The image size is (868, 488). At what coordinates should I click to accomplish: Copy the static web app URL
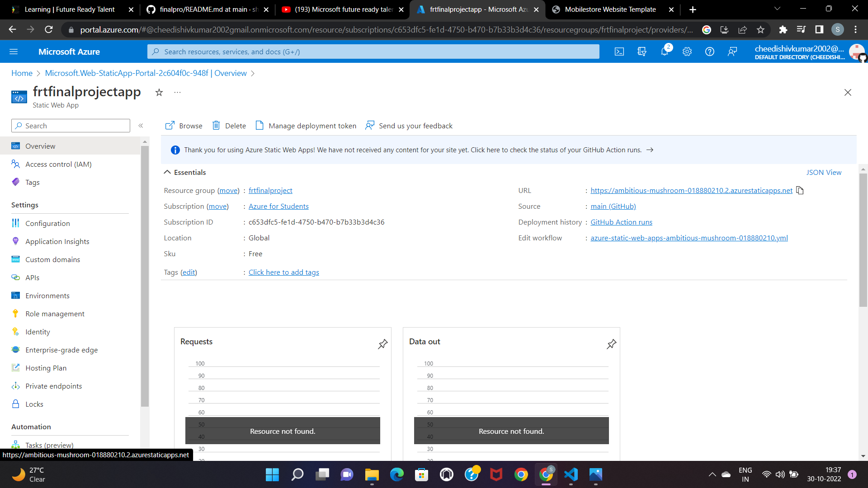[800, 190]
